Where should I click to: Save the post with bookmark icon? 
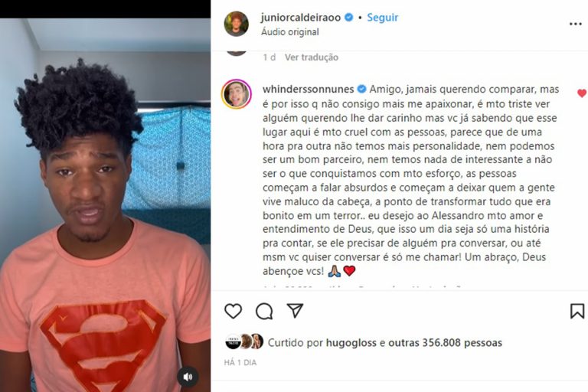pyautogui.click(x=577, y=311)
